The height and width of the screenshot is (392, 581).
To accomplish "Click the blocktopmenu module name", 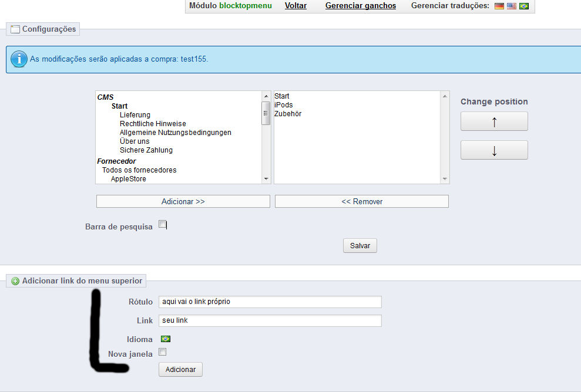I will coord(246,5).
